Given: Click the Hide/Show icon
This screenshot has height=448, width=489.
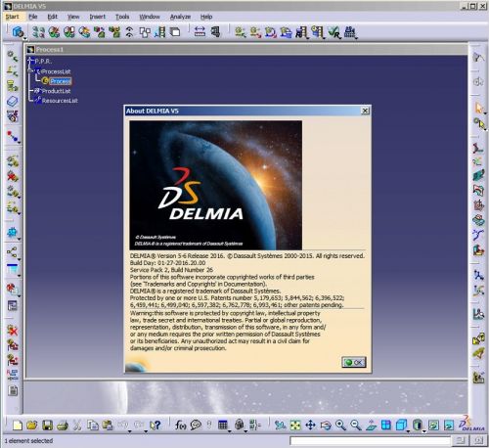Looking at the screenshot, I should [x=433, y=425].
